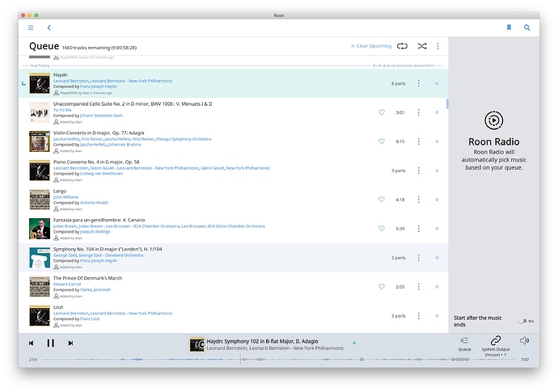Click drag handle of Haydn row
The image size is (558, 392).
click(x=437, y=83)
